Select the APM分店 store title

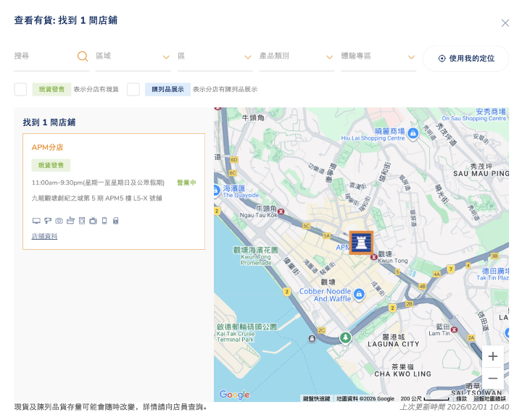pyautogui.click(x=47, y=147)
